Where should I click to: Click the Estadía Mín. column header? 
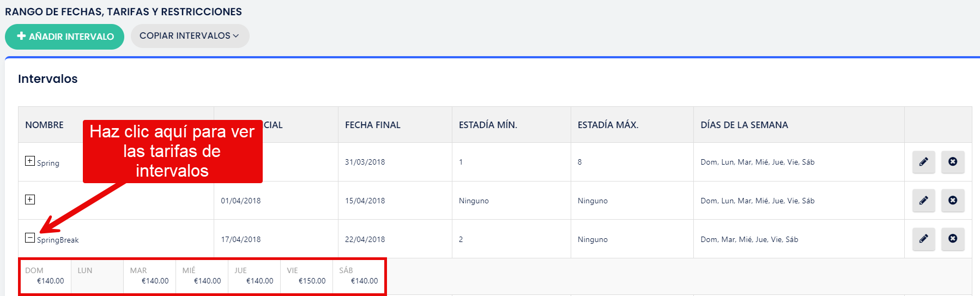coord(488,125)
